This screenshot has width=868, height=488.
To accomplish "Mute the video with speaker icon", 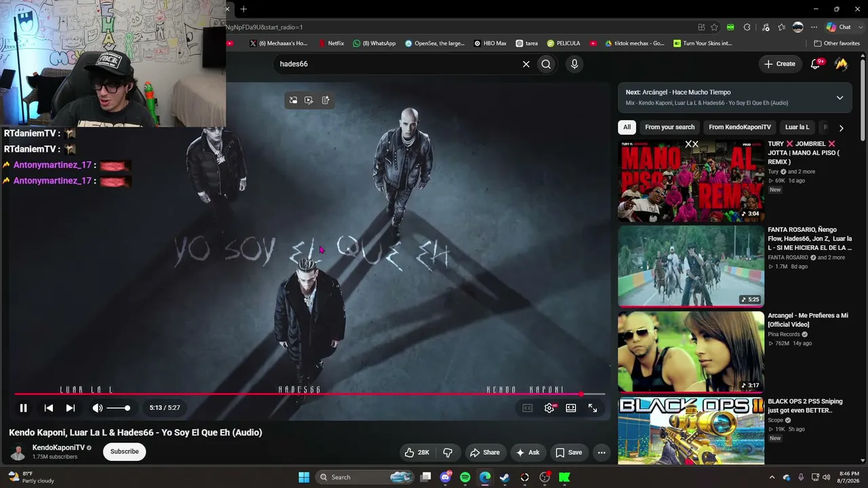I will [x=98, y=408].
